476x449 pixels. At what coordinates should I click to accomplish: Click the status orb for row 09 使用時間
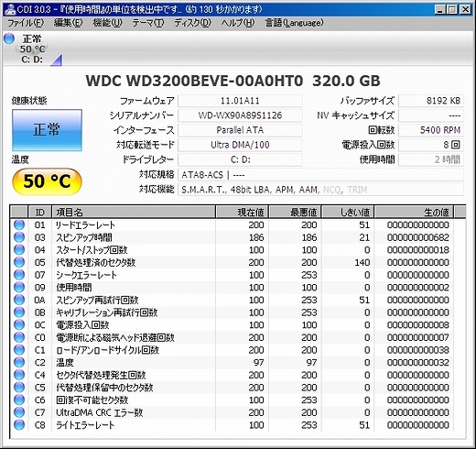(19, 288)
